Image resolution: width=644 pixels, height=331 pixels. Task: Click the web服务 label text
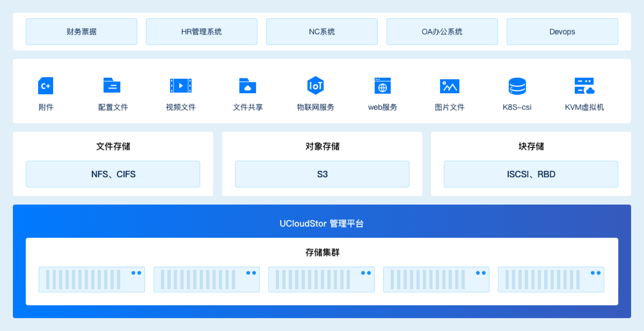click(x=383, y=107)
